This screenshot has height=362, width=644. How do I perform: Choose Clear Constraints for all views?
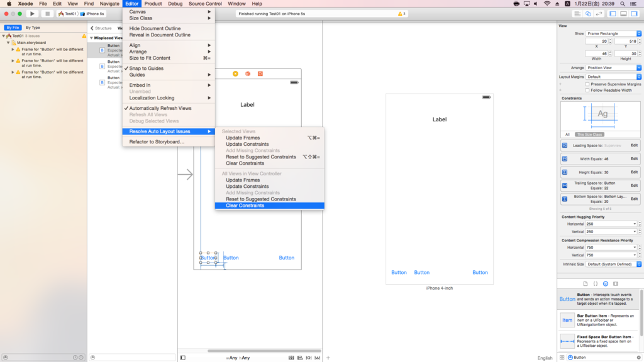[x=269, y=206]
